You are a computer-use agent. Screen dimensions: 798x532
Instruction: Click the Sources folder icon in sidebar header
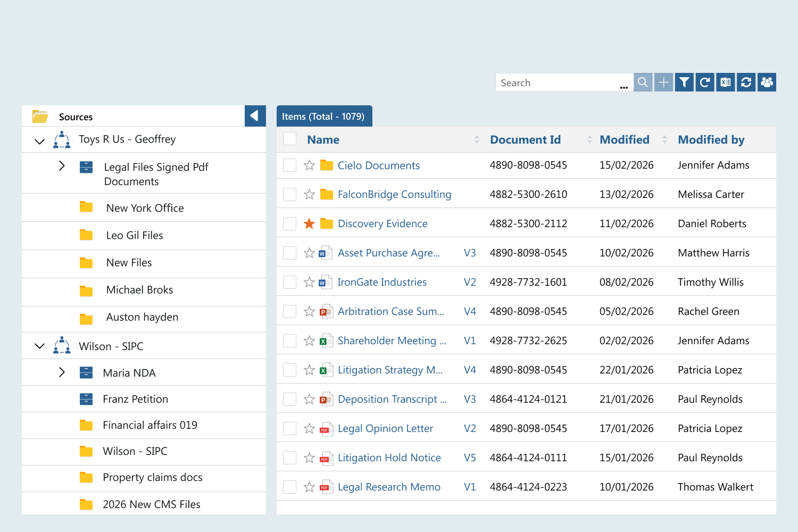pos(40,115)
